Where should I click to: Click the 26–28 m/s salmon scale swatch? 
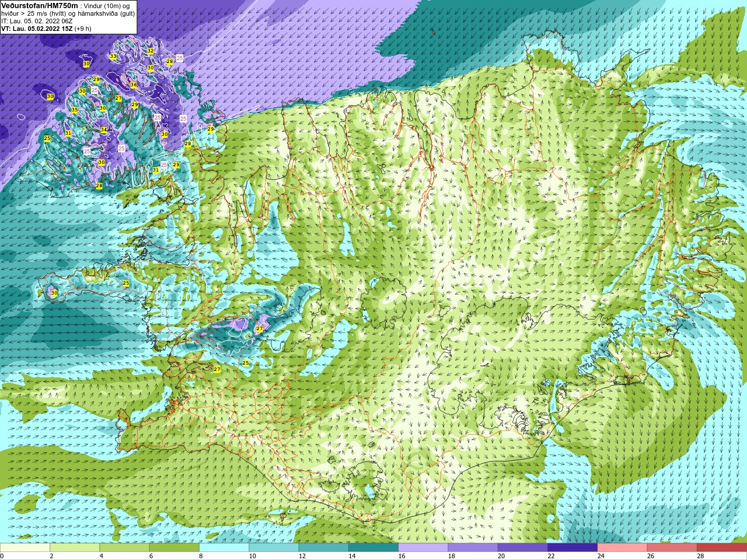point(672,548)
